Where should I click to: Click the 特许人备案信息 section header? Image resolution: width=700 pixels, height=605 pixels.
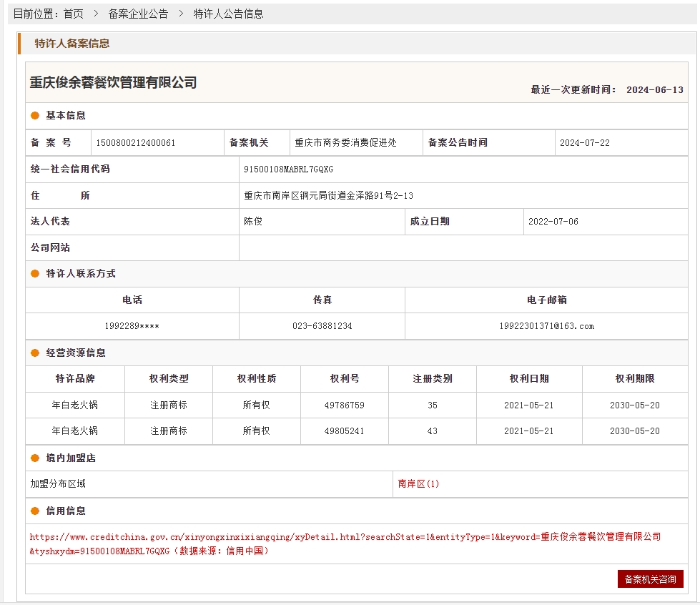point(72,44)
